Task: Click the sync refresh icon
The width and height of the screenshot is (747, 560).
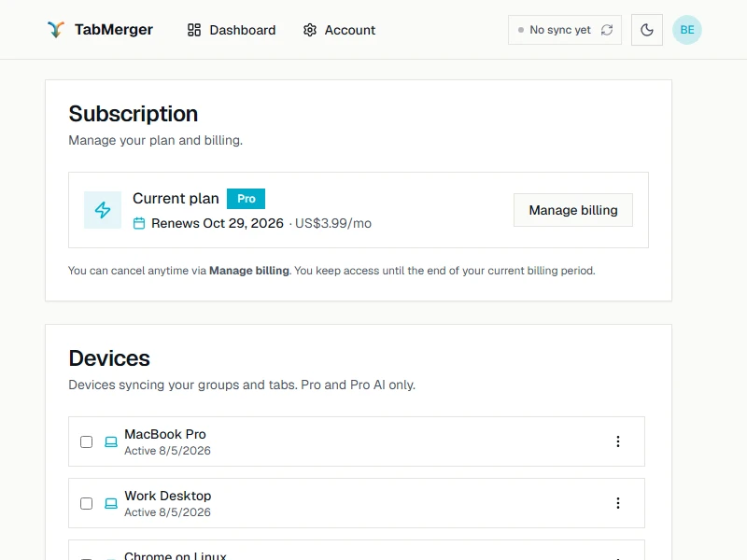Action: (x=606, y=30)
